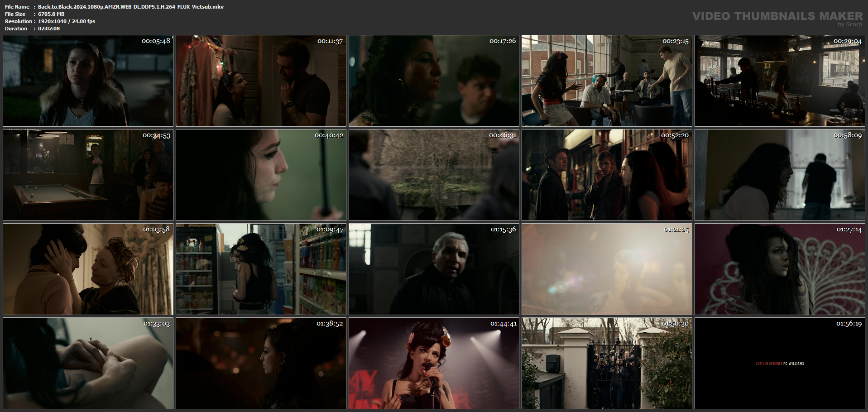Open the pool table thumbnail at 00:34:53
The image size is (868, 412).
coord(88,175)
